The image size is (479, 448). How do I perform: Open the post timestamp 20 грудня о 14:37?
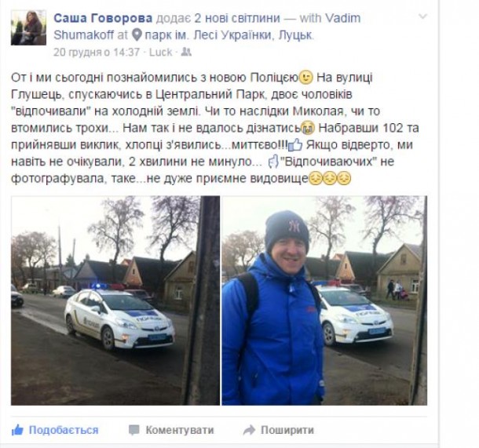pyautogui.click(x=97, y=53)
